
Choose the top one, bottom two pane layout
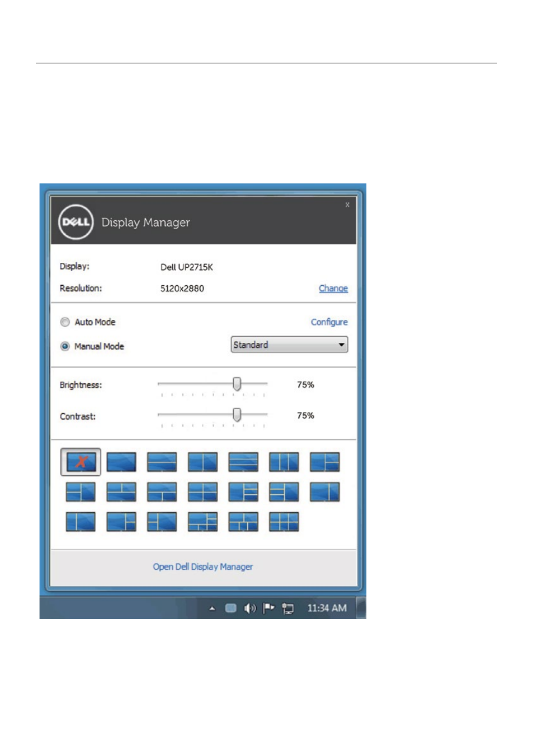point(162,492)
